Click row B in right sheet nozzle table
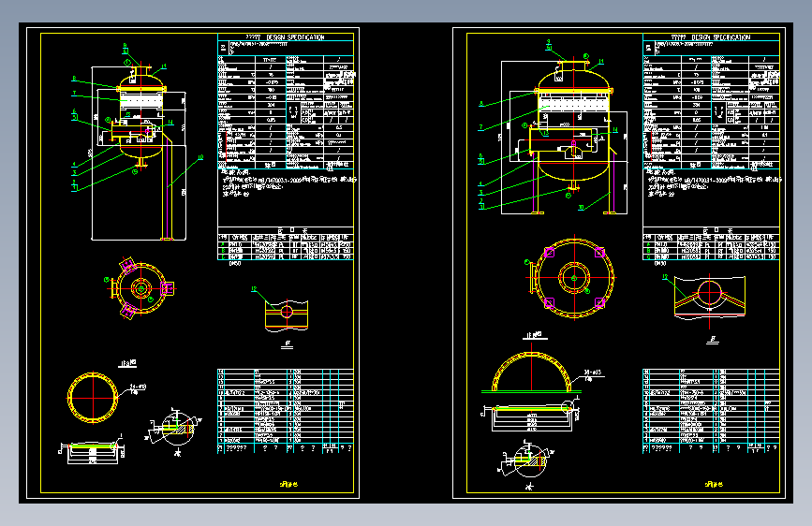This screenshot has height=526, width=812. coord(711,251)
